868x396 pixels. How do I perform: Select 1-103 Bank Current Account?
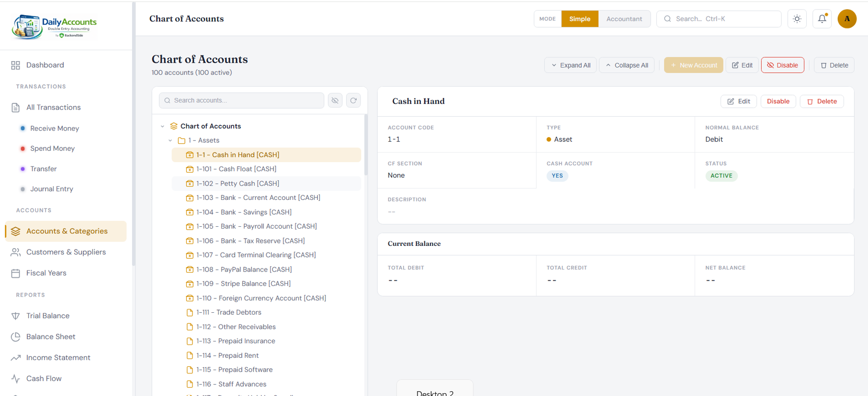pos(266,198)
